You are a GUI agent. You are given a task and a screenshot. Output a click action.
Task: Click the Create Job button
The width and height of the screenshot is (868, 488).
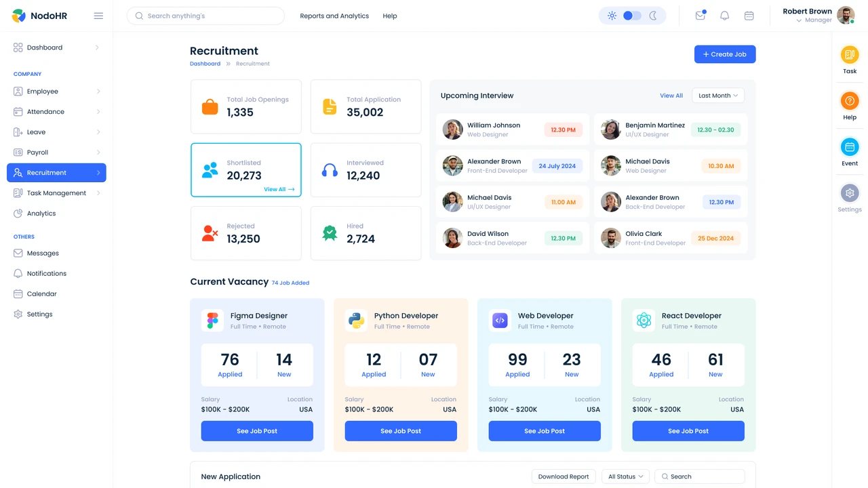click(x=725, y=54)
